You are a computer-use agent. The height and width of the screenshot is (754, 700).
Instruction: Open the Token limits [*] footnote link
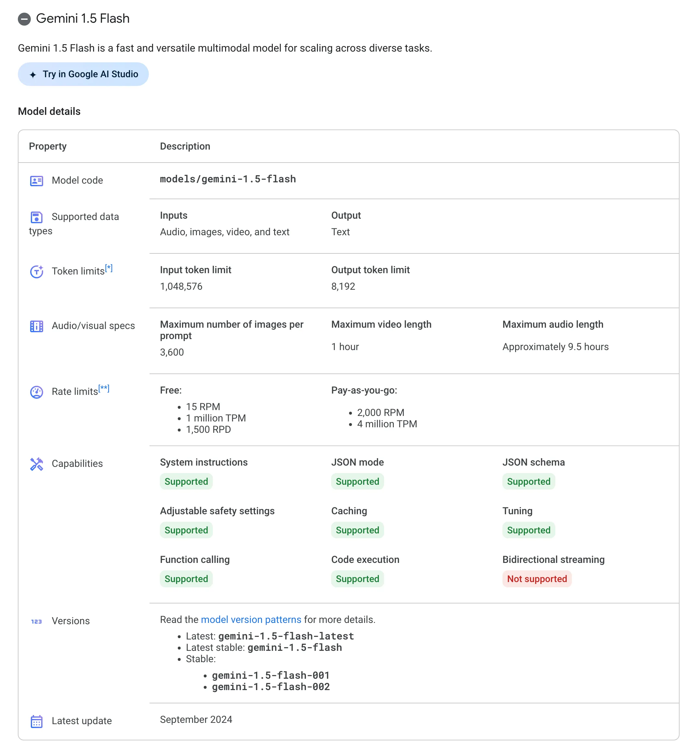tap(109, 268)
